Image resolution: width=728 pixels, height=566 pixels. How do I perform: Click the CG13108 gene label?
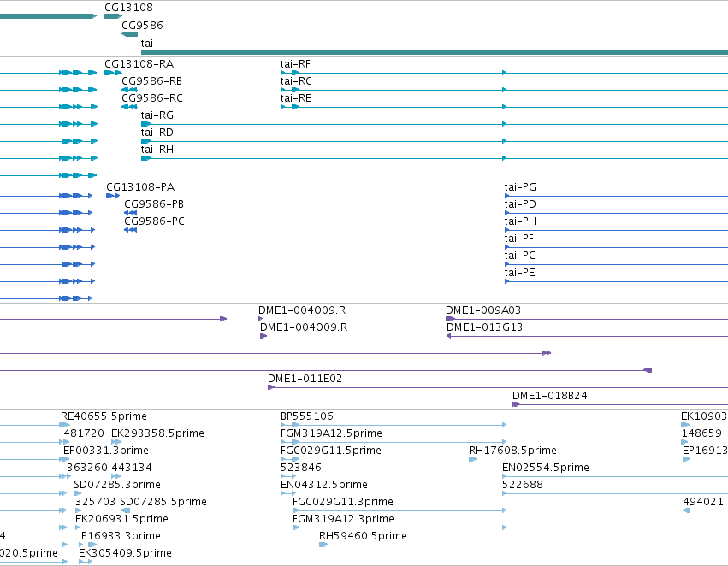coord(128,8)
